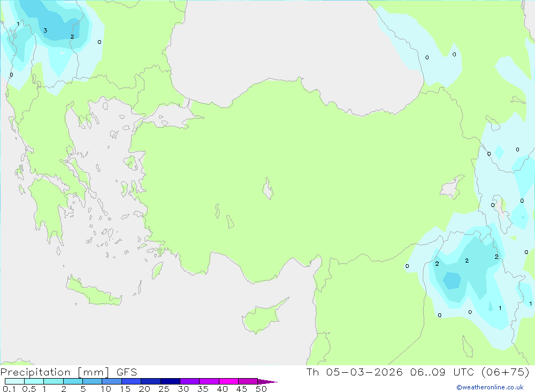The height and width of the screenshot is (392, 535).
Task: Click the 0.1–0.5 mm legend color swatch
Action: [14, 381]
